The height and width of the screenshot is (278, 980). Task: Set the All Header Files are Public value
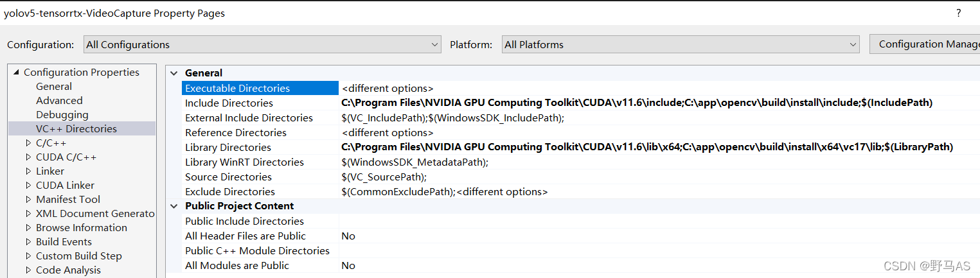pyautogui.click(x=643, y=236)
